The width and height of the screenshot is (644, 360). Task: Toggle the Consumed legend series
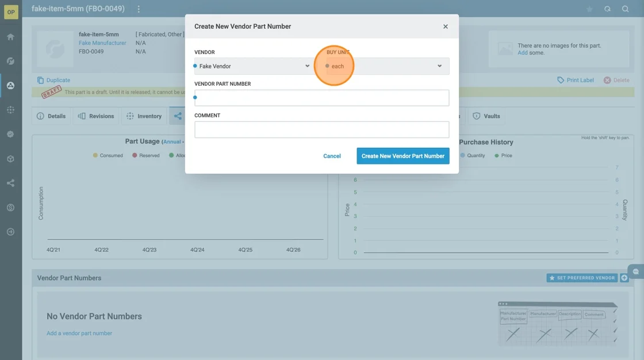tap(108, 155)
